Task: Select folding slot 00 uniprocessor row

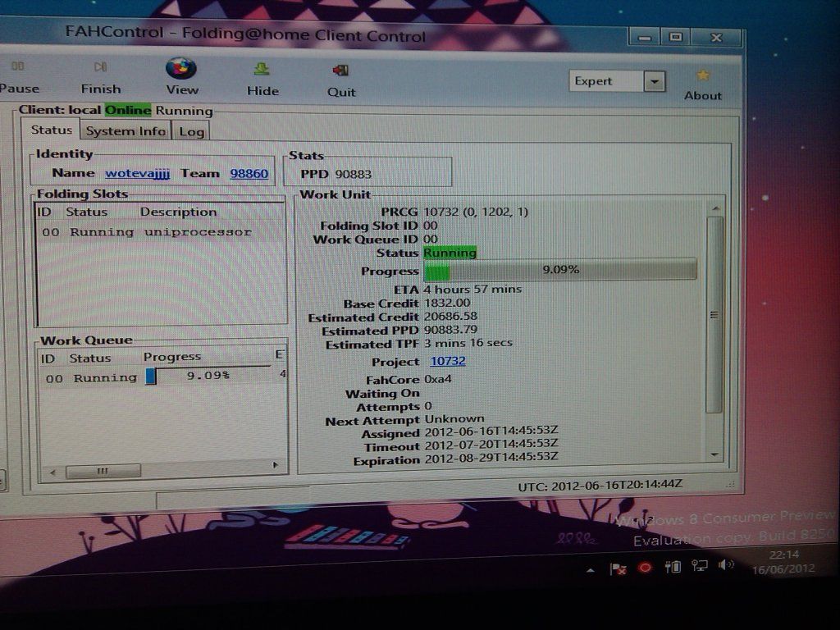Action: (x=160, y=232)
